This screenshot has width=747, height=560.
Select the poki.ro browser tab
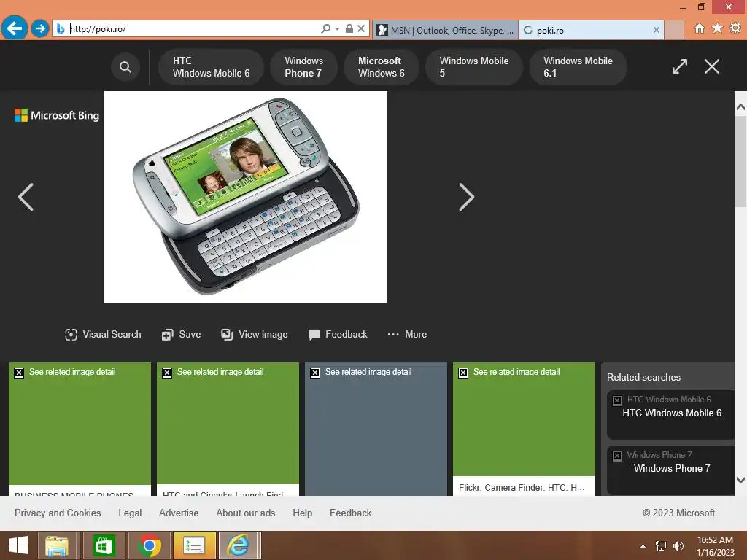point(591,30)
